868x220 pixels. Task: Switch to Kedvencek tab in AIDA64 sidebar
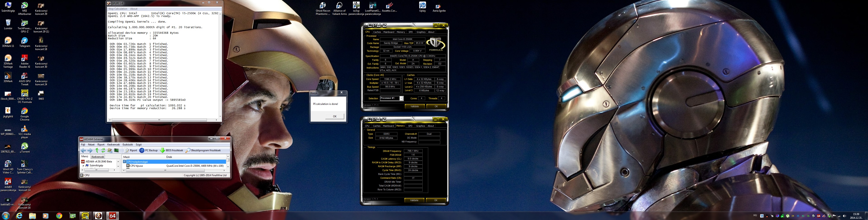pyautogui.click(x=98, y=157)
